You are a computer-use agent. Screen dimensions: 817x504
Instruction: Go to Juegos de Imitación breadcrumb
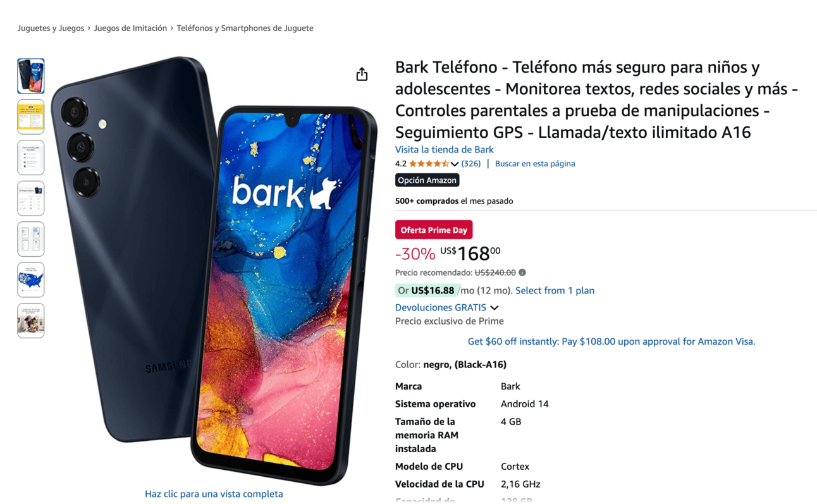[130, 28]
